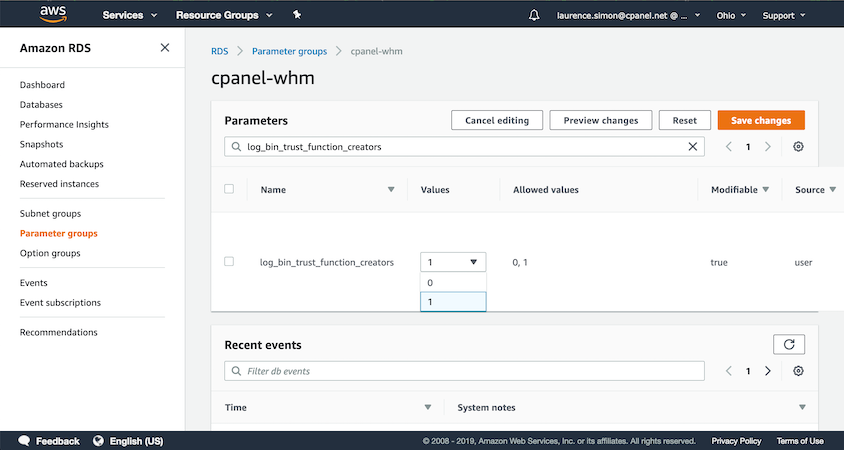The height and width of the screenshot is (450, 844).
Task: Select value 1 in dropdown list
Action: tap(453, 302)
